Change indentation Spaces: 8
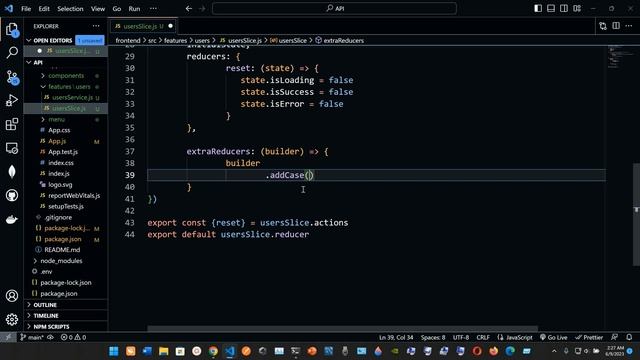The width and height of the screenshot is (640, 360). click(x=433, y=338)
